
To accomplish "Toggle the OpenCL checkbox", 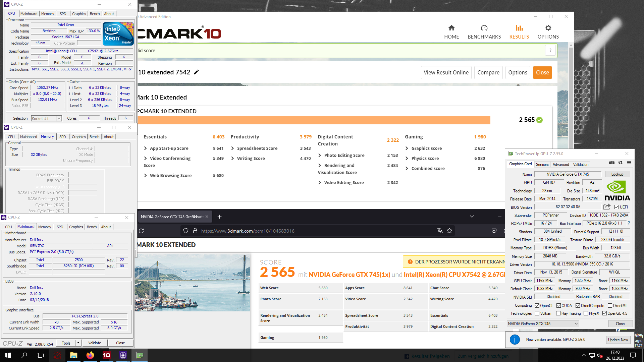I will tap(537, 306).
